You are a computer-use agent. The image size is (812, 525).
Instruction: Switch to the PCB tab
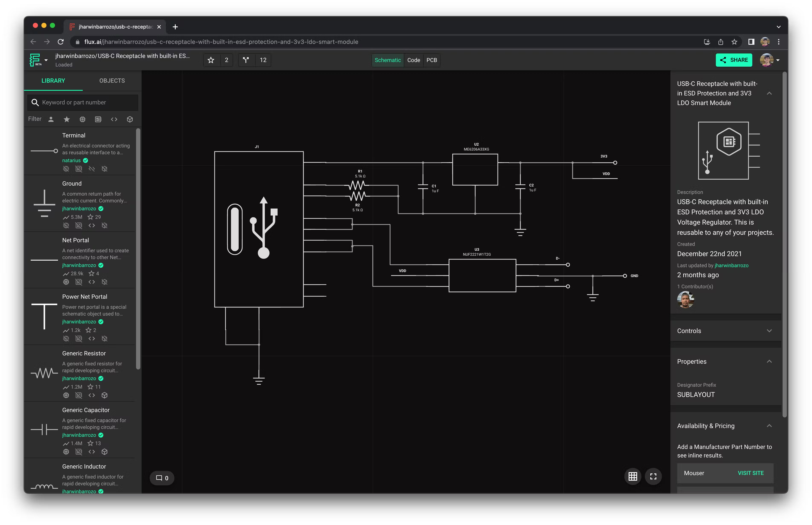click(432, 60)
